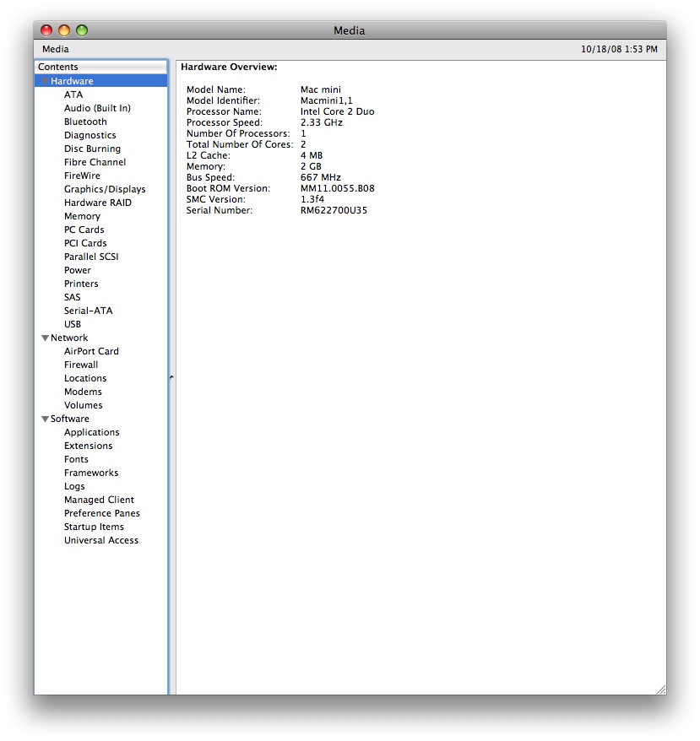Select PCI Cards entry
This screenshot has width=700, height=741.
pyautogui.click(x=85, y=243)
